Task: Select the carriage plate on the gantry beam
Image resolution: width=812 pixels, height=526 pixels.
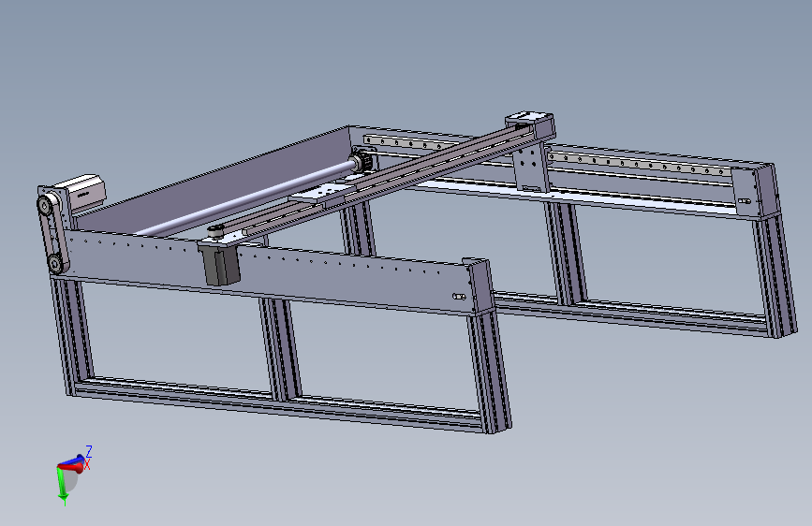Action: [321, 193]
